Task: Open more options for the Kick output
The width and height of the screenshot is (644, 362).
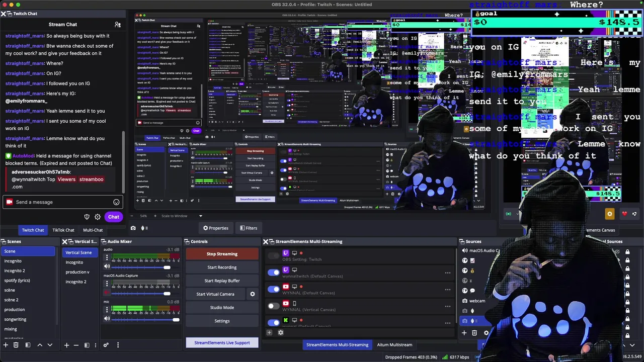Action: (x=447, y=323)
